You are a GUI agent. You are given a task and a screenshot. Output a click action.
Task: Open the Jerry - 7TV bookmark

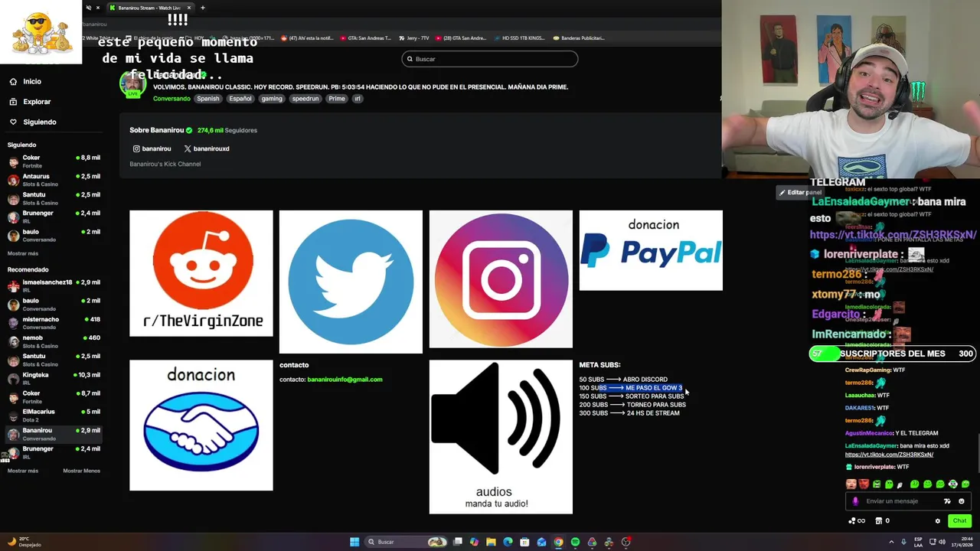[413, 37]
